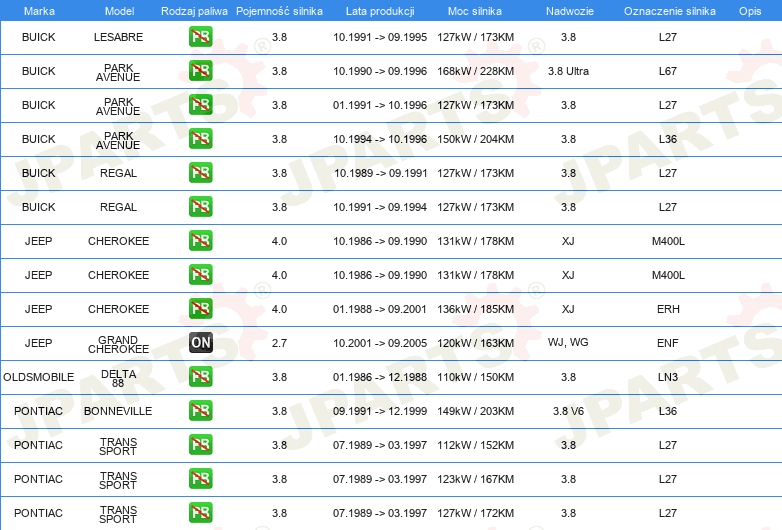Click the WJ, WG body cell
Viewport: 782px width, 530px height.
point(568,342)
